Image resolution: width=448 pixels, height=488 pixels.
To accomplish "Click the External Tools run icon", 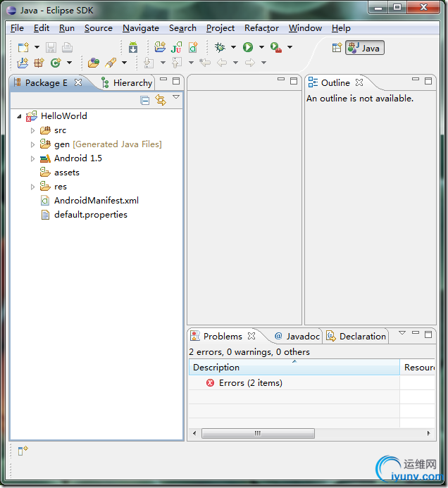I will [276, 47].
